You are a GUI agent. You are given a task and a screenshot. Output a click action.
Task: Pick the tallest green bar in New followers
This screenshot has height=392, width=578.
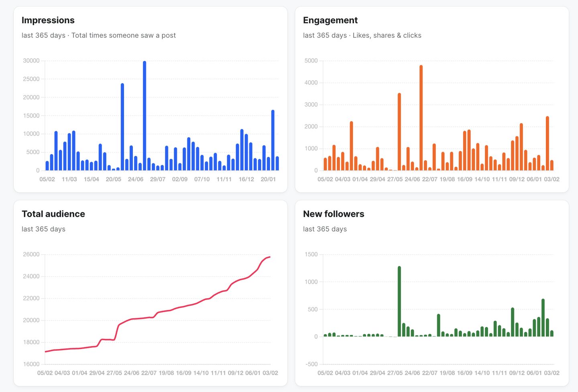(x=399, y=301)
